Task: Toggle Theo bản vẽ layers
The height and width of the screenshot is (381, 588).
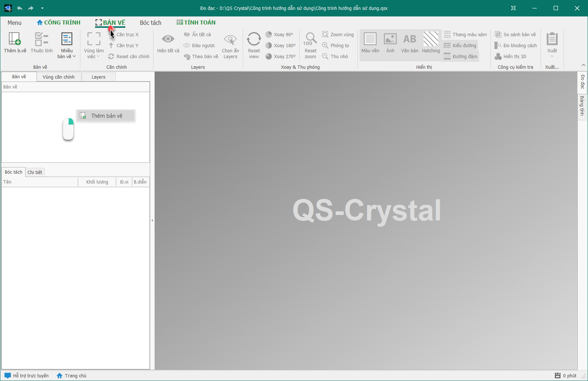Action: [x=201, y=56]
